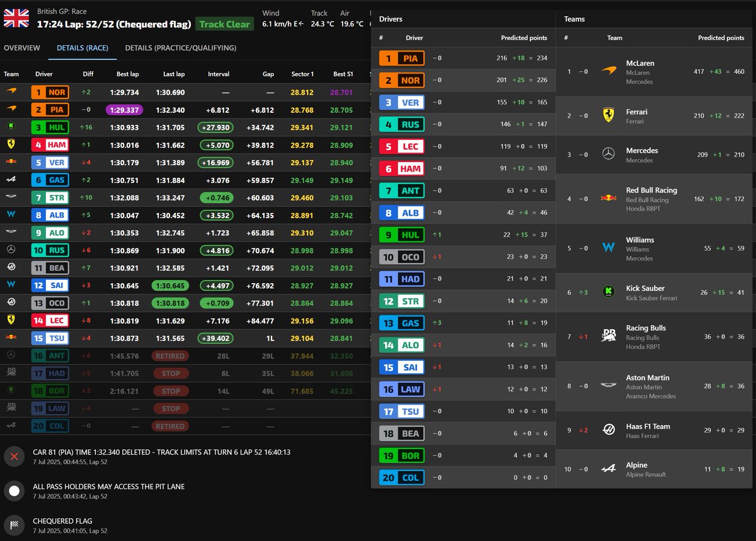
Task: Click Aston Martin logo in Teams standings
Action: 608,386
